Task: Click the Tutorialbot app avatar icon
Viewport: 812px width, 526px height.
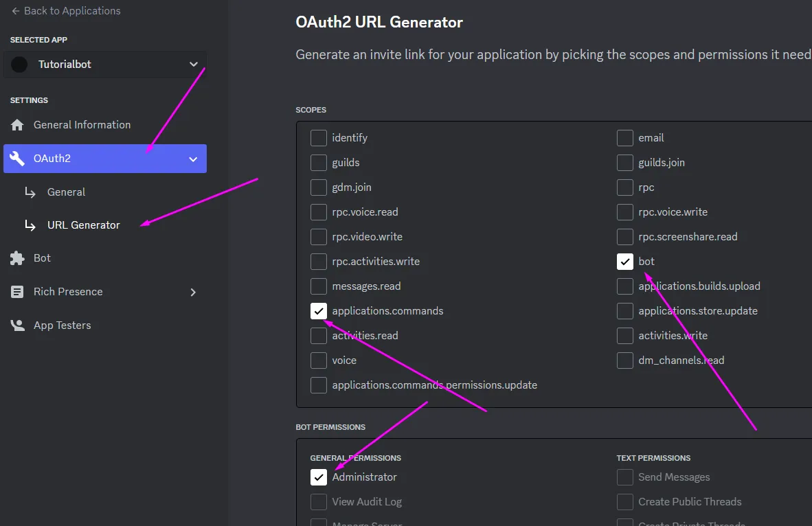Action: pyautogui.click(x=19, y=64)
